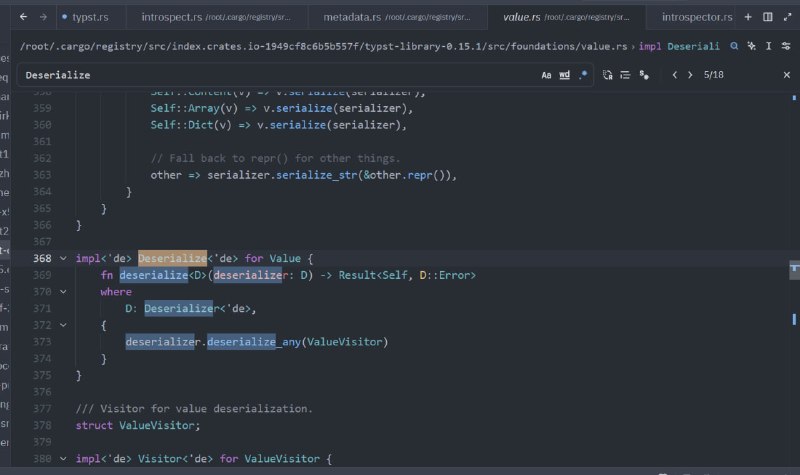Screen dimensions: 800x475
Task: Click the impl Deseriali breadcrumb symbol
Action: click(x=679, y=46)
